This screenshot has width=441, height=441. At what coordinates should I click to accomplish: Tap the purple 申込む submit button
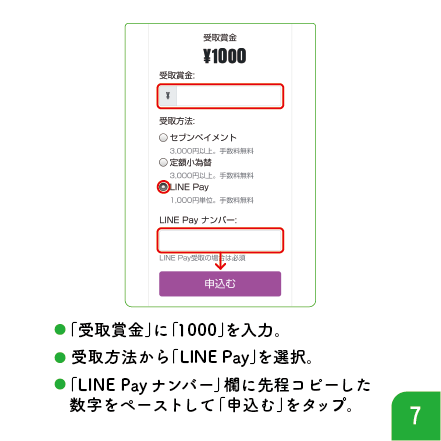pyautogui.click(x=220, y=284)
